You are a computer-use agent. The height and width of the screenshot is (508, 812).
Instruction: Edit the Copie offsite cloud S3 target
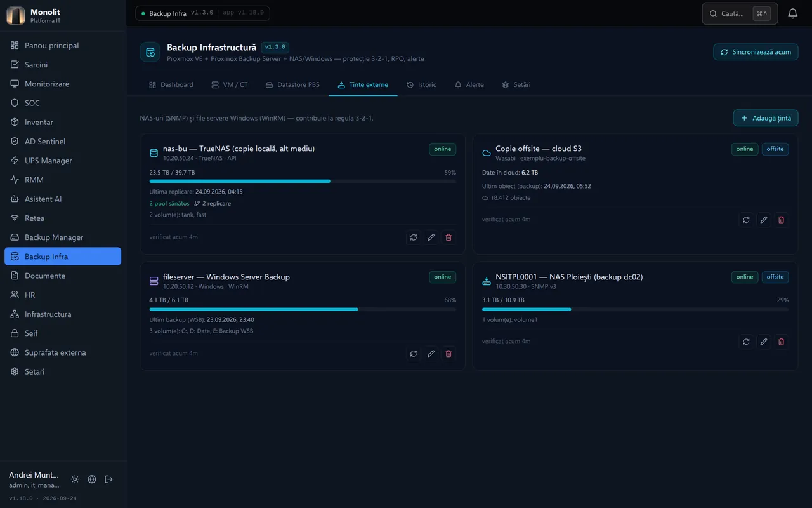click(764, 220)
